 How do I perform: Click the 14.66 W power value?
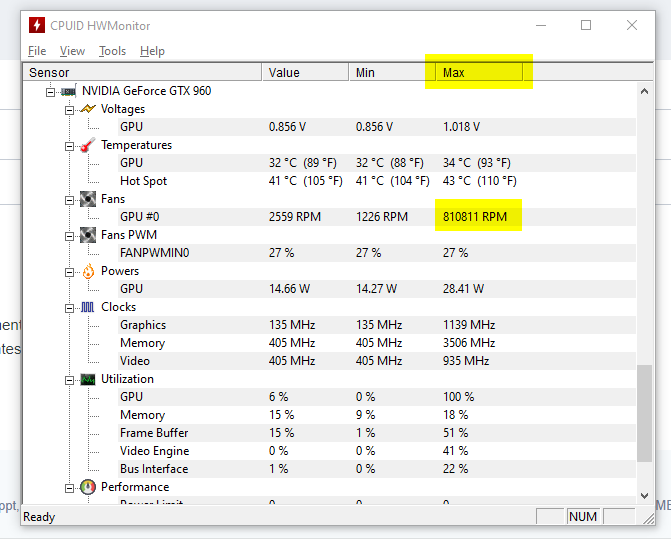point(289,289)
